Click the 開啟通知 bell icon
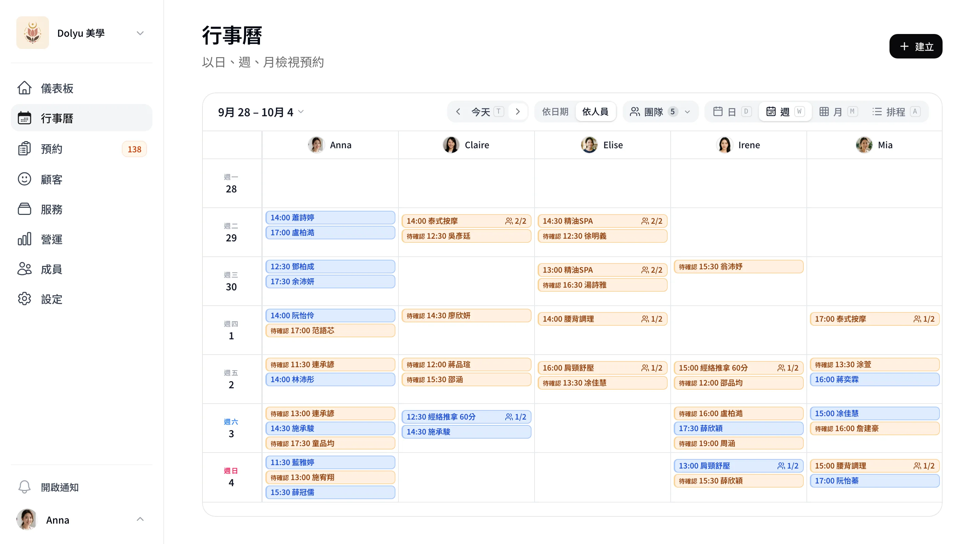The width and height of the screenshot is (980, 544). tap(24, 487)
